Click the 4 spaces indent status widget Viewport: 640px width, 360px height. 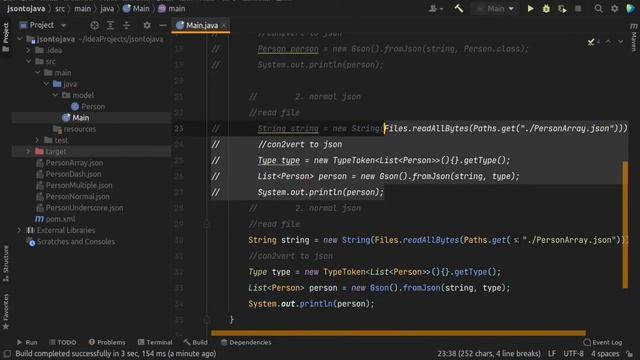tap(605, 353)
